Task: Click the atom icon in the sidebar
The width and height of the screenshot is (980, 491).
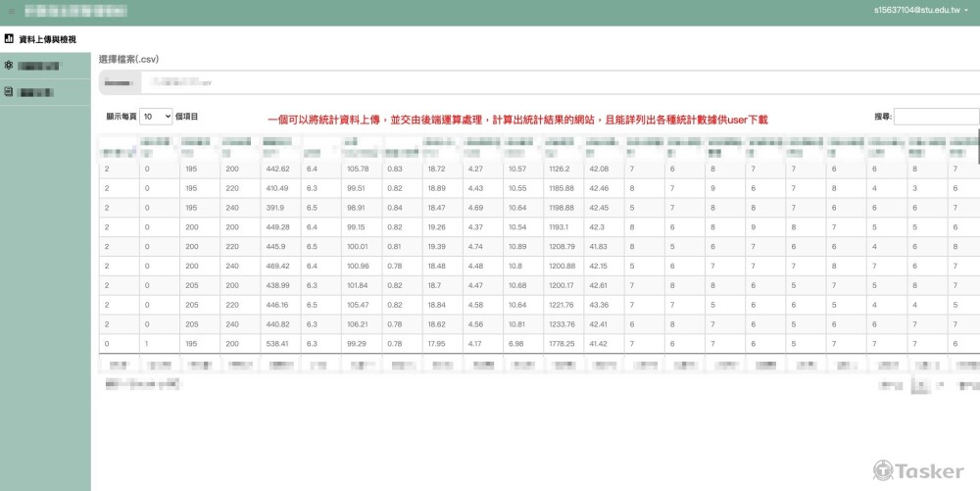Action: click(x=9, y=65)
